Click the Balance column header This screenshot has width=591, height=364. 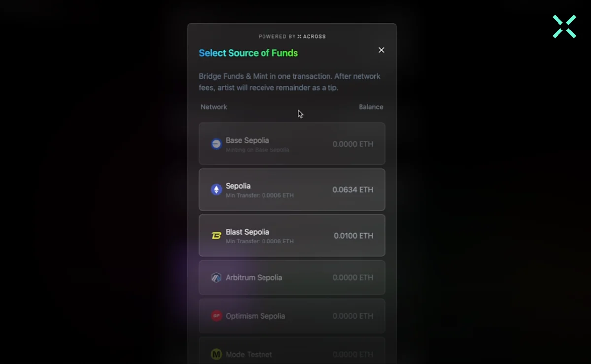(x=371, y=107)
